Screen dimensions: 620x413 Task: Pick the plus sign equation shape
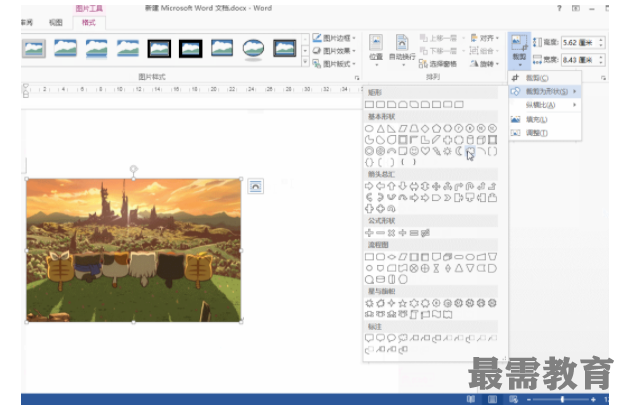(x=369, y=233)
